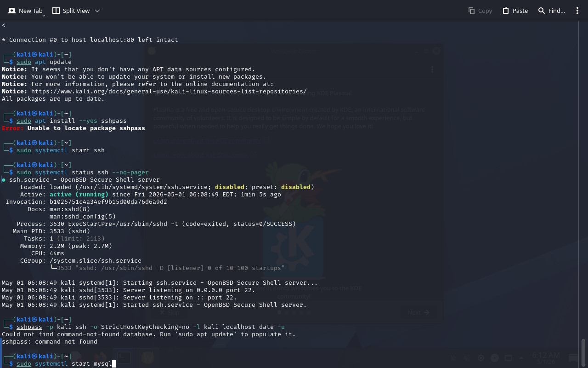The height and width of the screenshot is (368, 588).
Task: Open a new terminal tab
Action: coord(25,11)
